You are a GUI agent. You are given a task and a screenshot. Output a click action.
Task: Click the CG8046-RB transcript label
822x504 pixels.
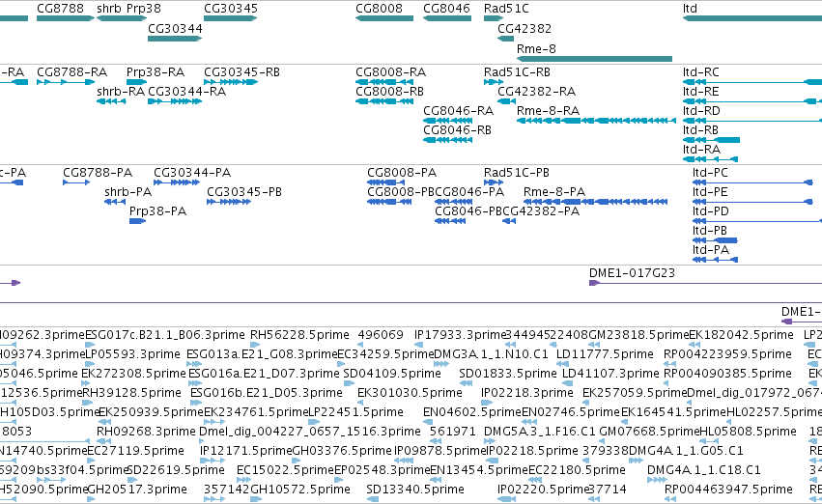coord(457,130)
